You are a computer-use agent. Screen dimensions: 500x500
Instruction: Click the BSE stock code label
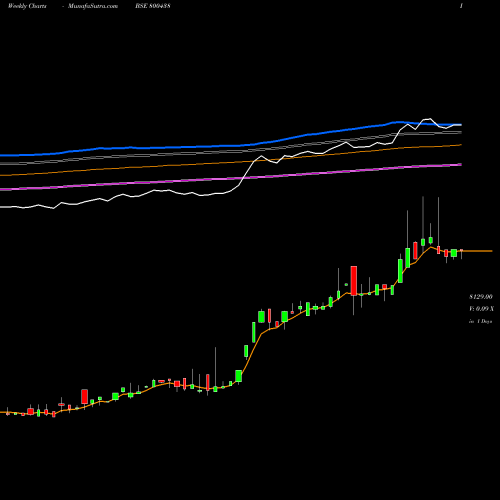pos(153,6)
